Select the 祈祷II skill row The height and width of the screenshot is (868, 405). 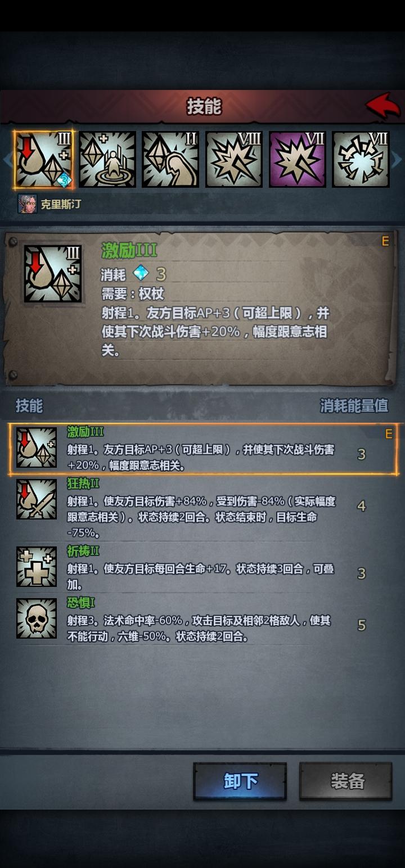click(x=202, y=567)
